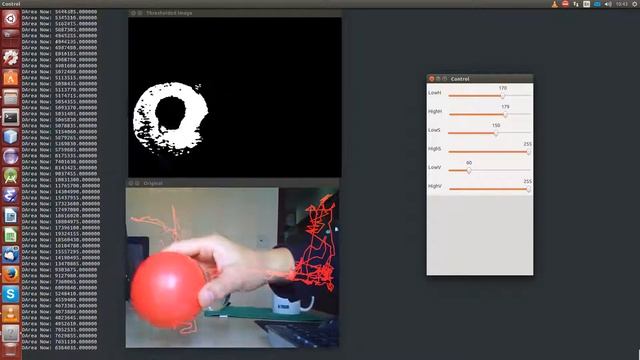Open volume indicator in top panel
The image size is (640, 360).
608,4
